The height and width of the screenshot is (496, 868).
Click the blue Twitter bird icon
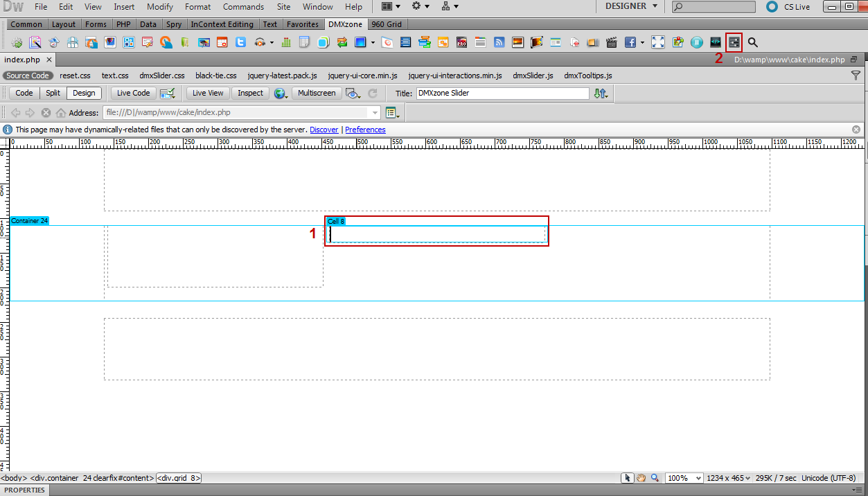[240, 42]
